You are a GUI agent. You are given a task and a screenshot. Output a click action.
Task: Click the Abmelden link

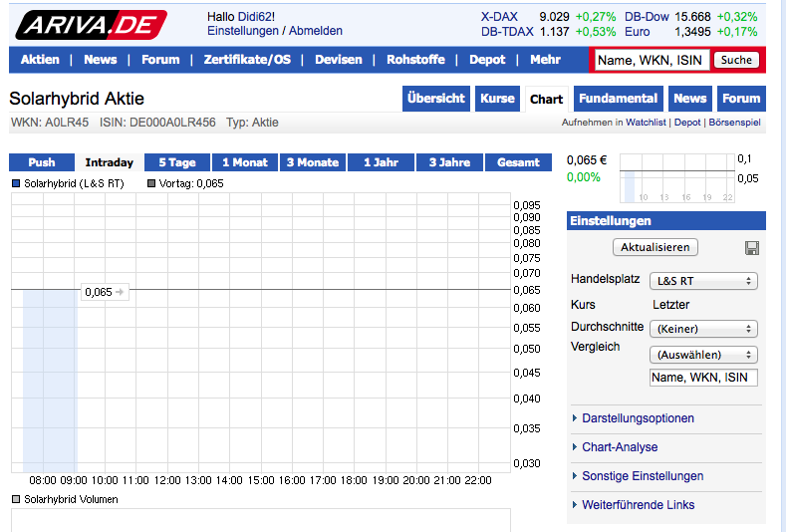click(316, 31)
